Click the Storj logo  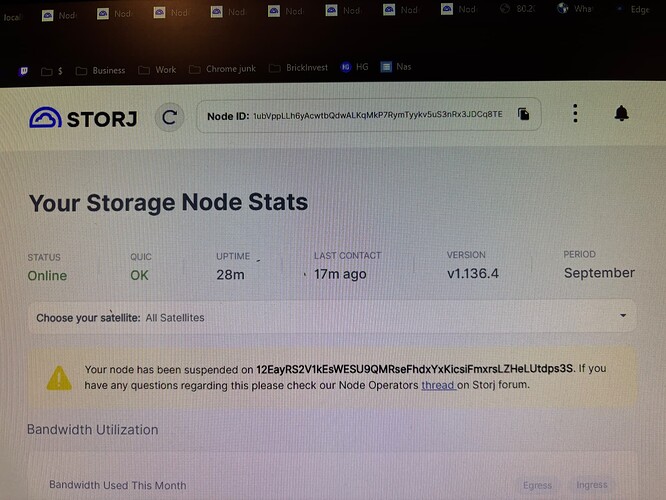click(x=86, y=118)
